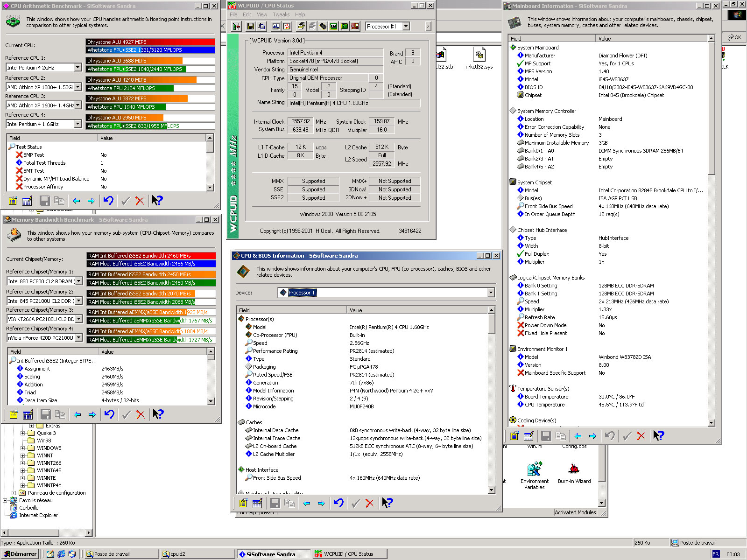The width and height of the screenshot is (747, 560).
Task: Click the options notepad icon in CPU Arithmetic Benchmark
Action: [x=13, y=201]
